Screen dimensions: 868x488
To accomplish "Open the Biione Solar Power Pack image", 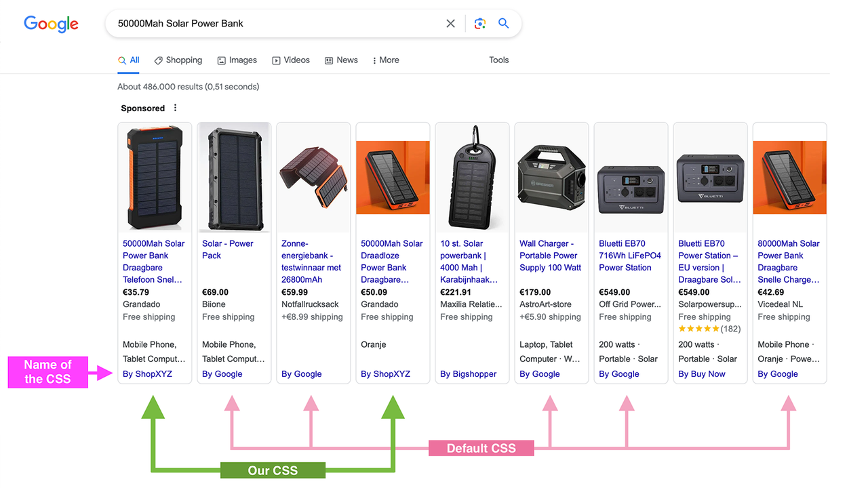I will pos(234,178).
